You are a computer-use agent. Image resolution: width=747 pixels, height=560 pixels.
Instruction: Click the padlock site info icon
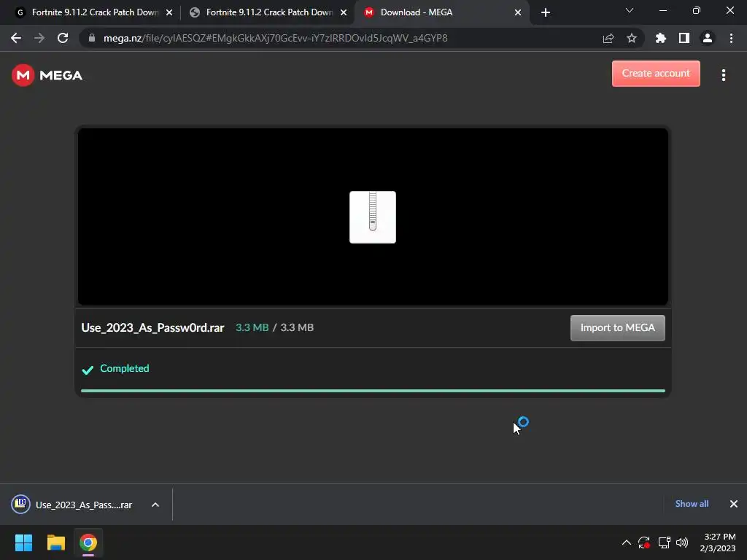point(92,38)
